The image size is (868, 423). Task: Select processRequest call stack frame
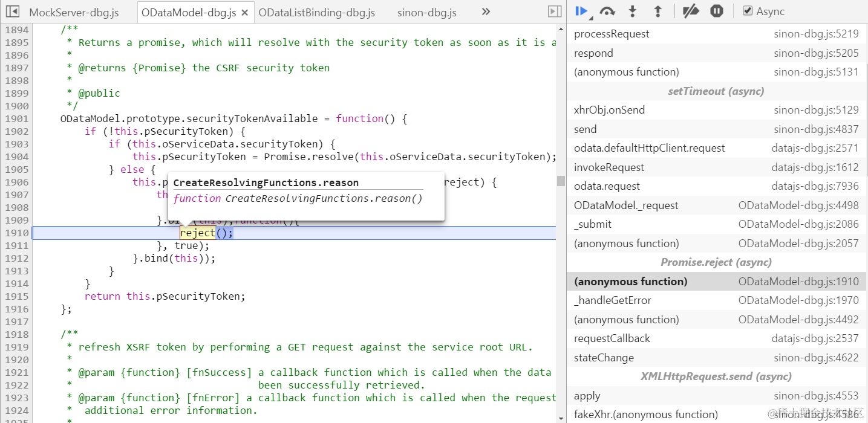717,34
